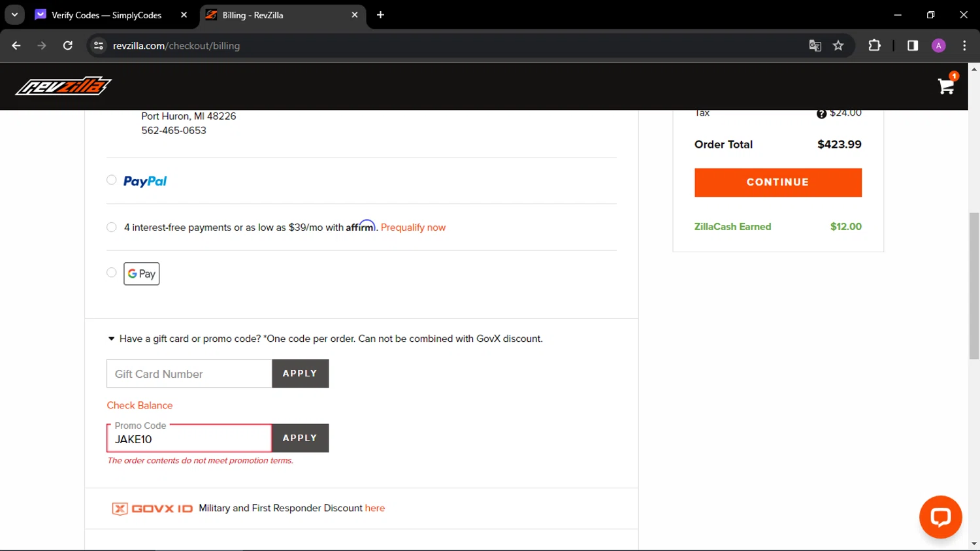Reload the billing page

67,46
